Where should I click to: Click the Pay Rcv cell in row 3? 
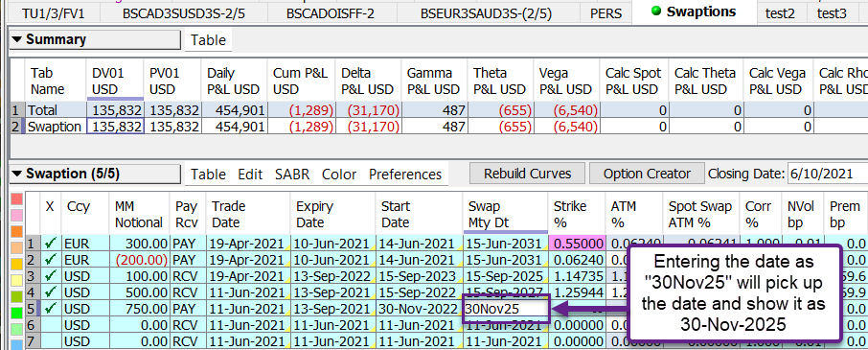(187, 276)
